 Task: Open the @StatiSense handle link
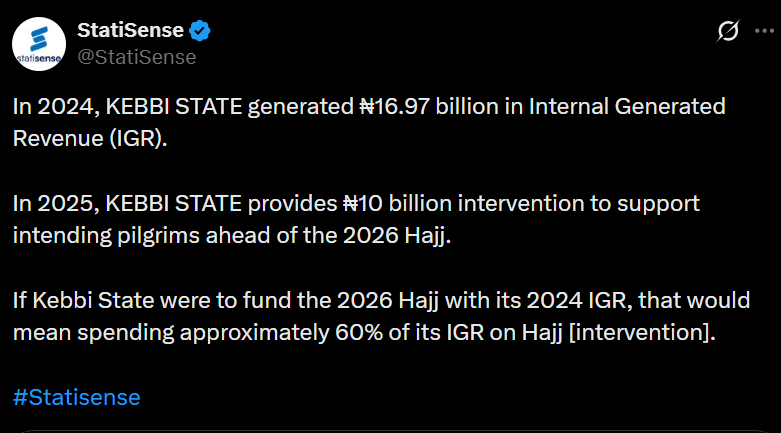coord(136,57)
